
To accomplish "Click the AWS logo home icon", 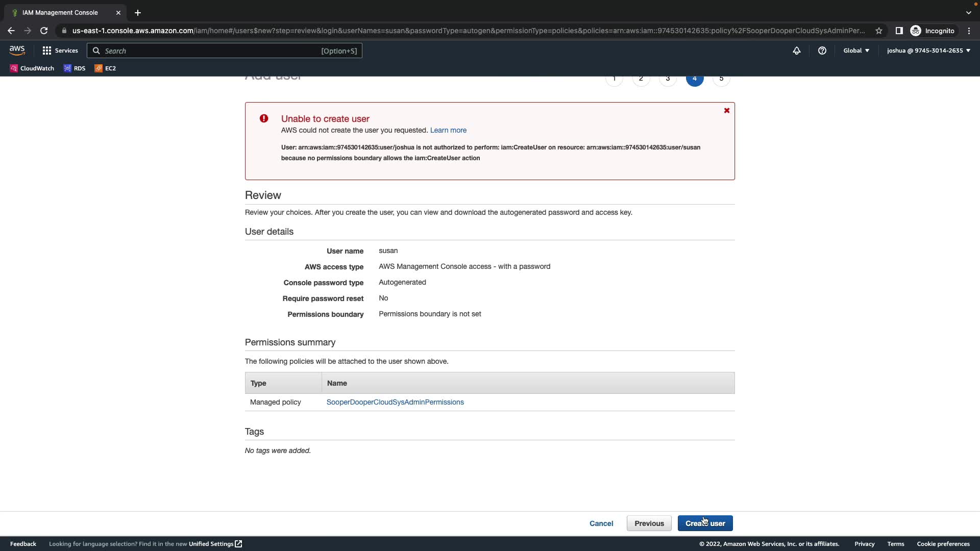I will (x=17, y=51).
